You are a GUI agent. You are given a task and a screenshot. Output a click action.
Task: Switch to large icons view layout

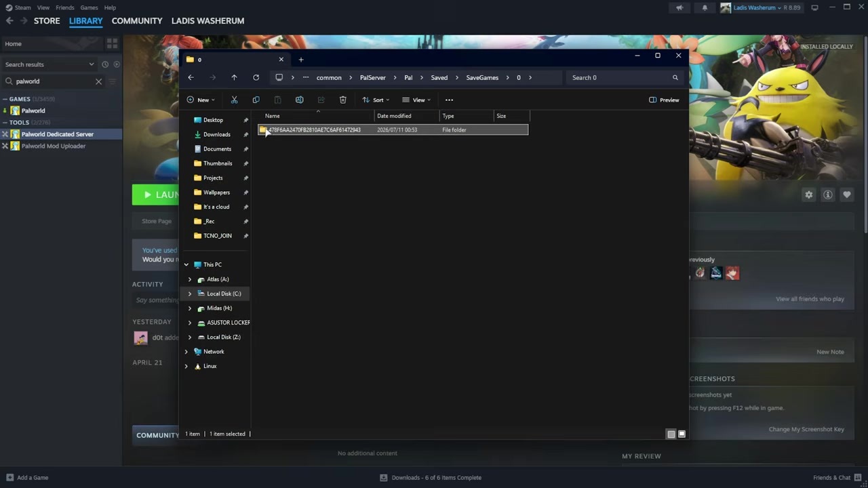coord(682,434)
